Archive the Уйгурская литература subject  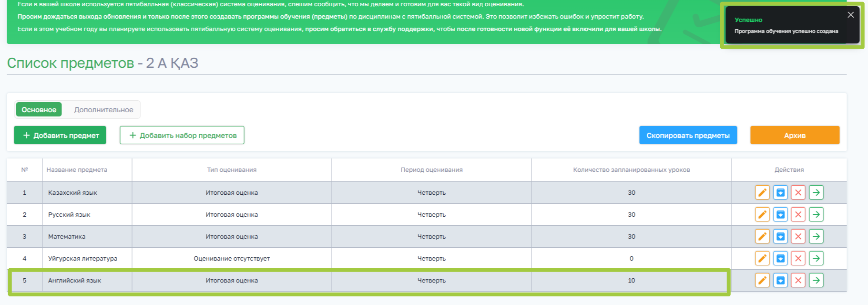[x=780, y=258]
